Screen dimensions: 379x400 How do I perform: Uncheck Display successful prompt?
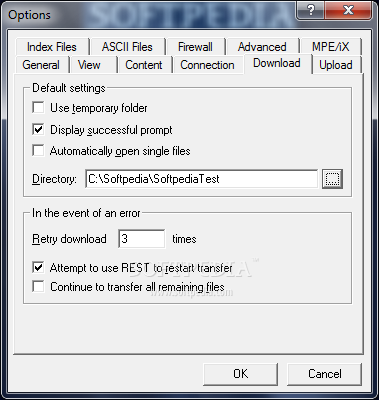(38, 129)
